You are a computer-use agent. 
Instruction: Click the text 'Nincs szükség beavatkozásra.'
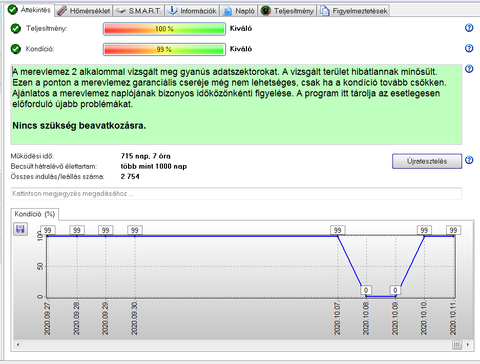[79, 126]
